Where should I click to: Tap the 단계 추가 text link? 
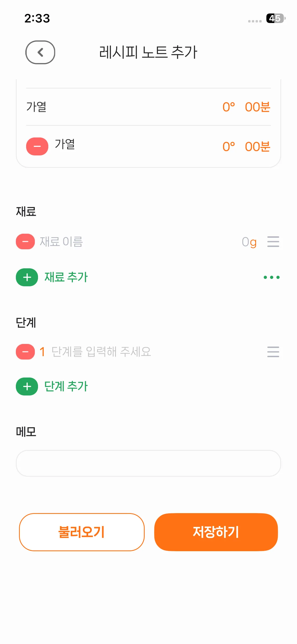coord(66,387)
